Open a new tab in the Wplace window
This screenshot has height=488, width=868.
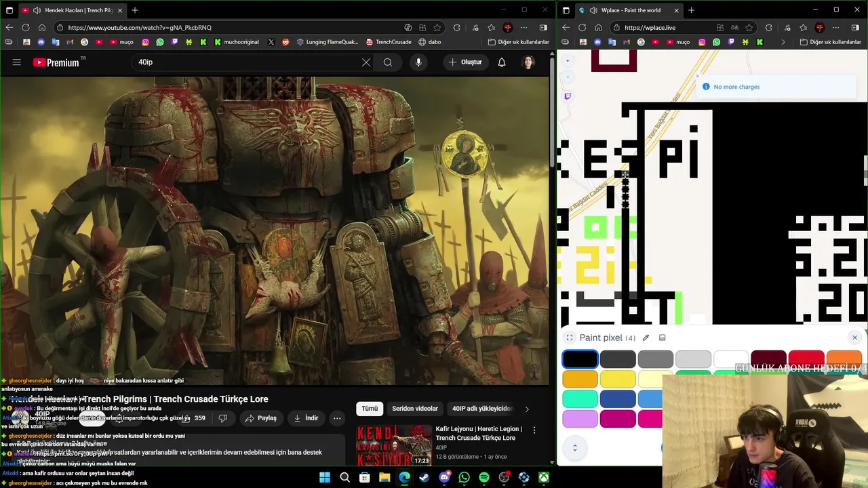691,10
